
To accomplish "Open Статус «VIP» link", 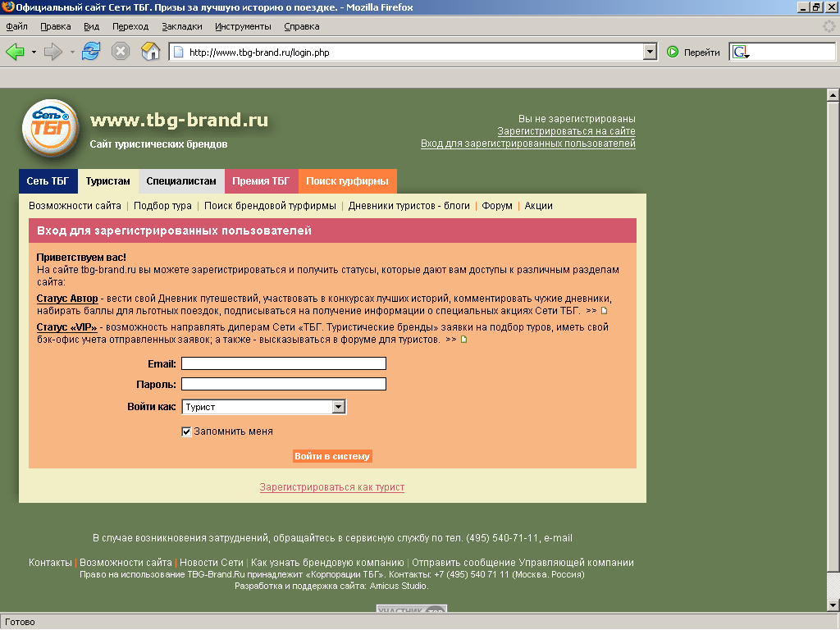I will pyautogui.click(x=66, y=327).
